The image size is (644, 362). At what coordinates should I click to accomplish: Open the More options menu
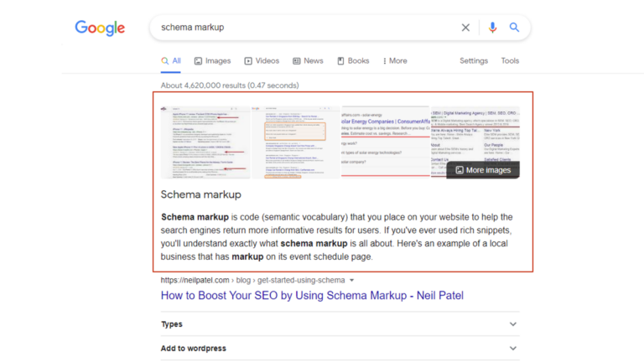[x=395, y=61]
